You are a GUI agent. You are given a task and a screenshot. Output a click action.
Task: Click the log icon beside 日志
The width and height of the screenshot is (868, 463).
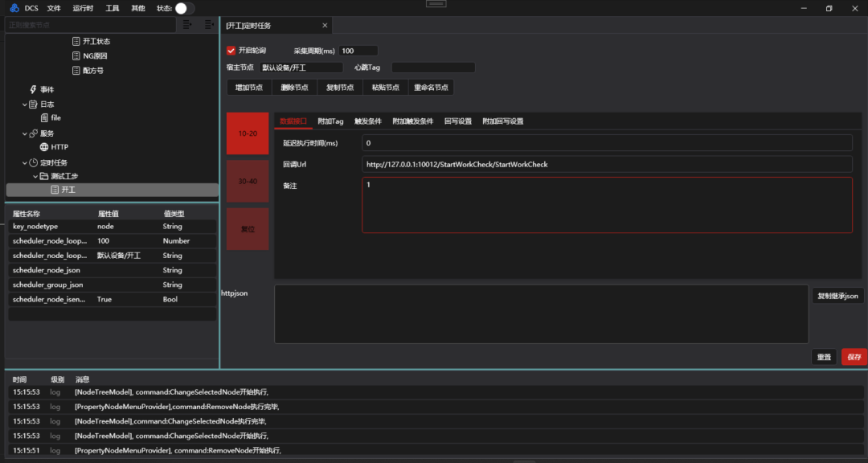click(33, 104)
